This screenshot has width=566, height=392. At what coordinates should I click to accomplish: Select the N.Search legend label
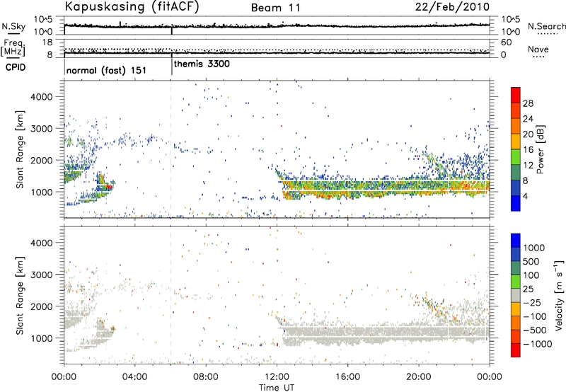tap(546, 26)
